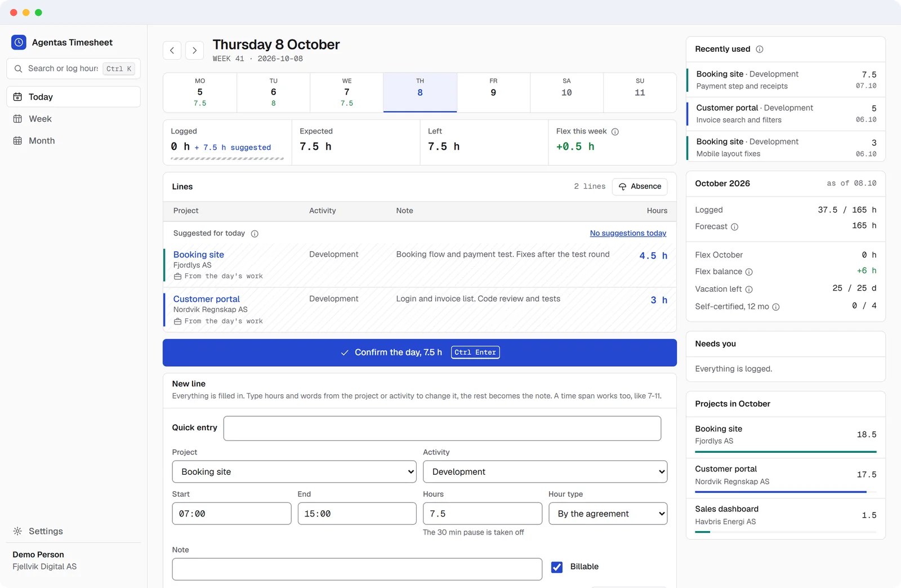The width and height of the screenshot is (901, 588).
Task: Open the Activity dropdown showing Development
Action: [545, 472]
